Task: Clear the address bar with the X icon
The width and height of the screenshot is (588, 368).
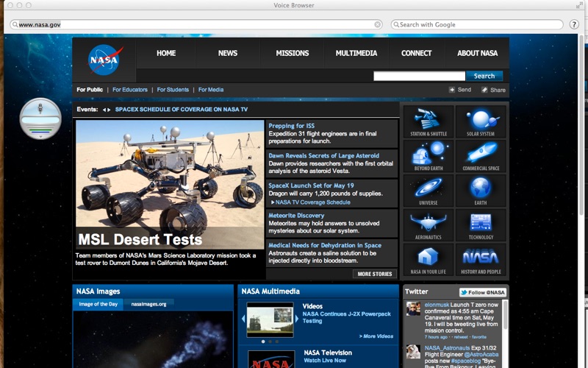Action: click(377, 24)
